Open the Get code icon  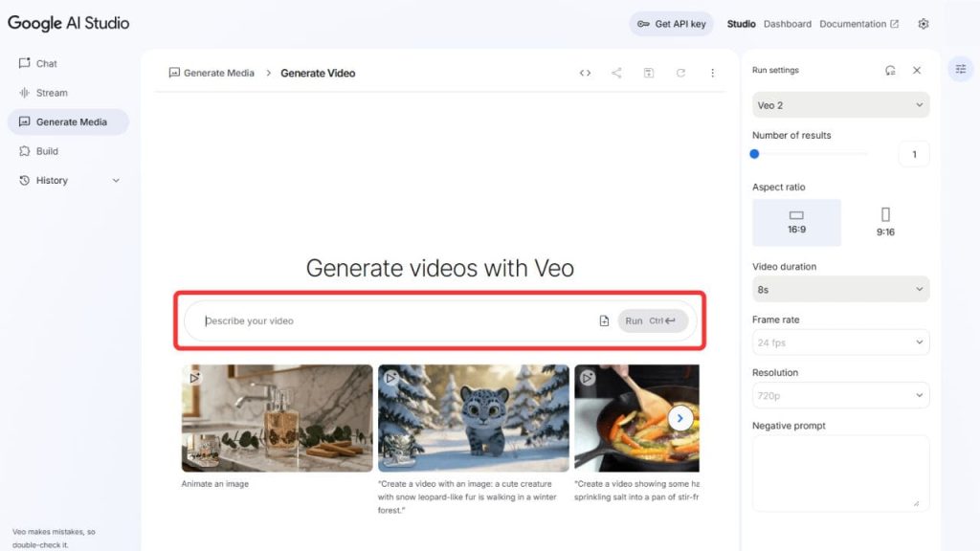point(585,73)
